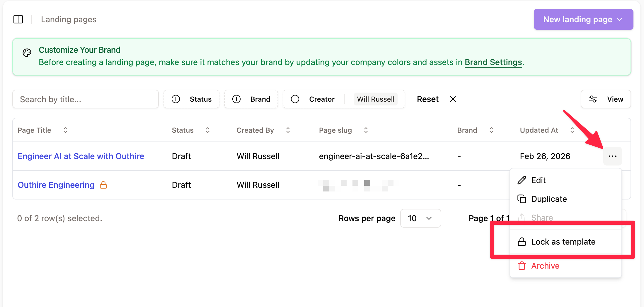Click the orange lock icon beside Outhire Engineering
The width and height of the screenshot is (644, 307).
(103, 185)
